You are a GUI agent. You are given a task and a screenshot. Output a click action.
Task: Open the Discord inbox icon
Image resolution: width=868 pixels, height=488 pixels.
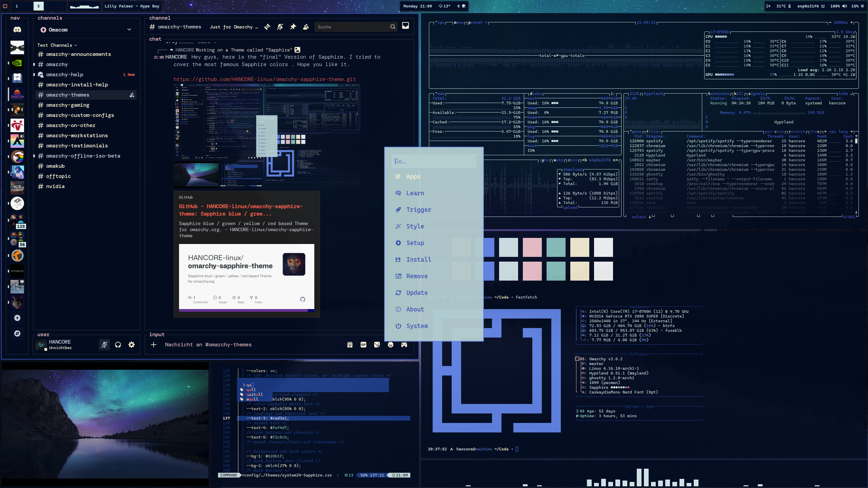pos(405,26)
